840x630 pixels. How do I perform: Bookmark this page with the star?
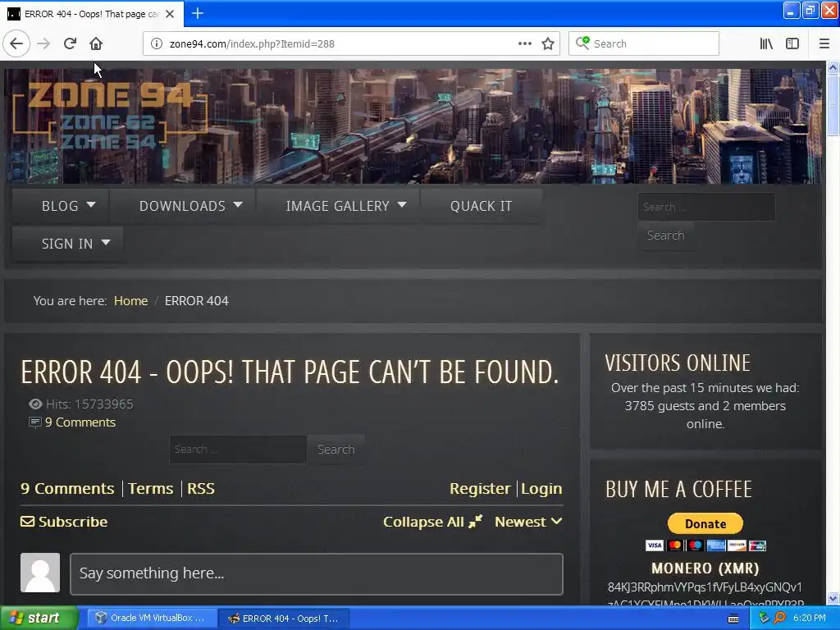547,43
